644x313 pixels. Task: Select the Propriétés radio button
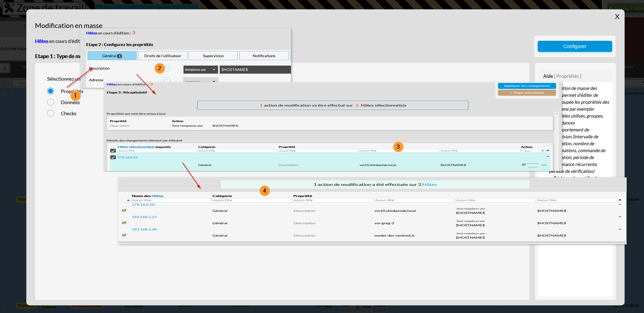point(51,91)
